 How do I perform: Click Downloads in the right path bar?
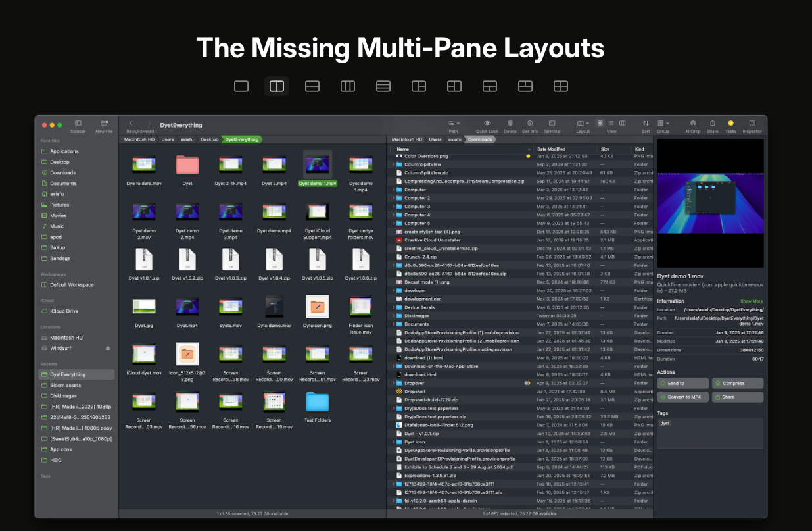click(x=480, y=139)
